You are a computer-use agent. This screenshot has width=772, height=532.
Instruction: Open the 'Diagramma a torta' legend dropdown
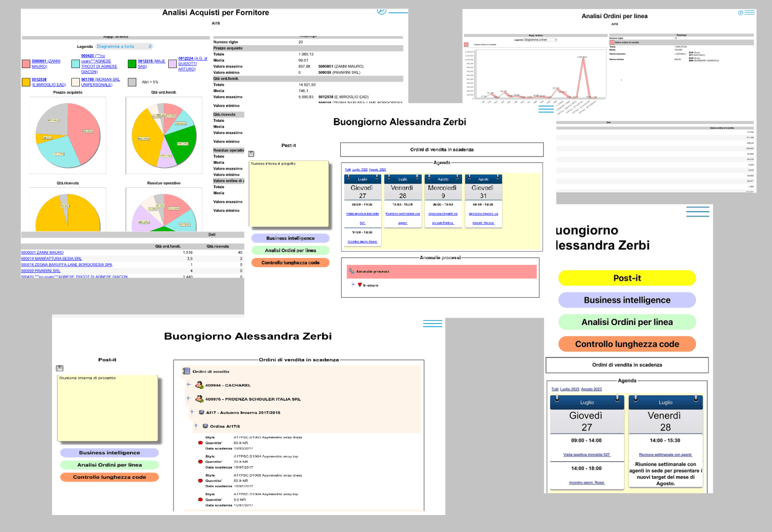[125, 46]
